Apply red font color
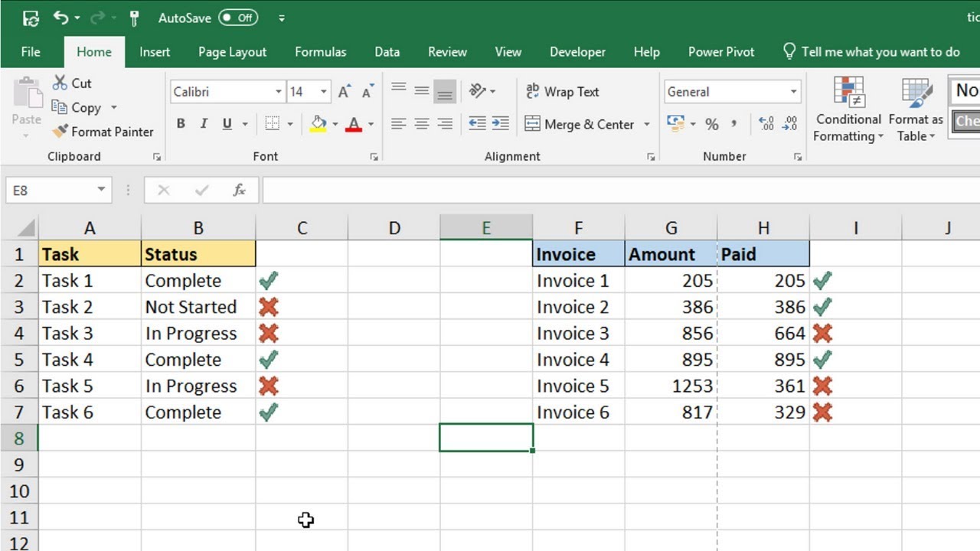 353,123
